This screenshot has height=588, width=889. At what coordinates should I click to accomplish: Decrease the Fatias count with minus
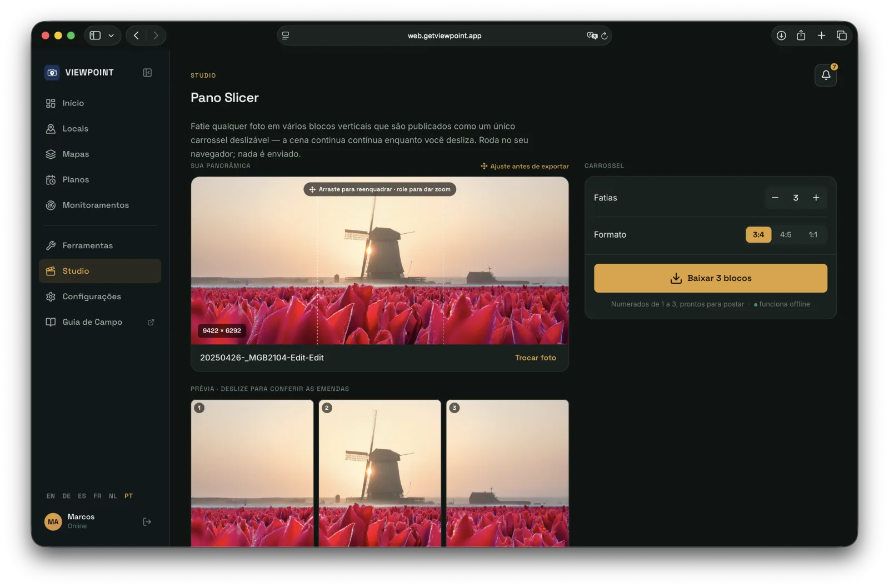775,198
